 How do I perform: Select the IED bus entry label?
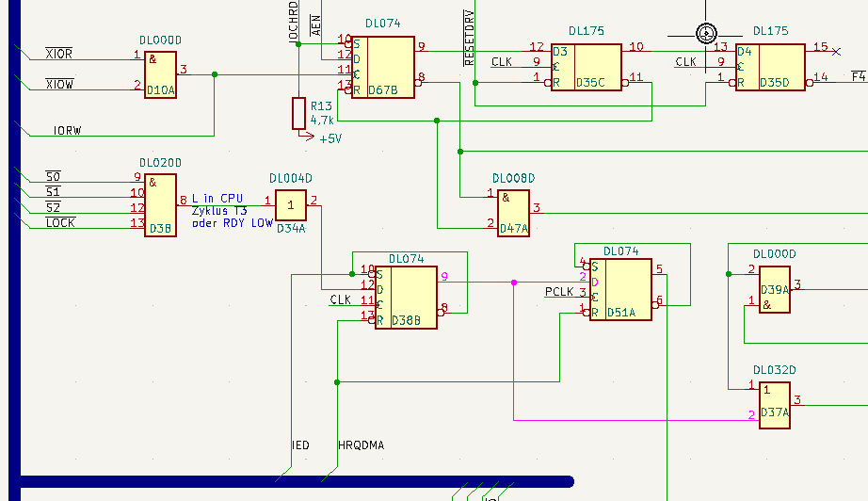pyautogui.click(x=300, y=445)
